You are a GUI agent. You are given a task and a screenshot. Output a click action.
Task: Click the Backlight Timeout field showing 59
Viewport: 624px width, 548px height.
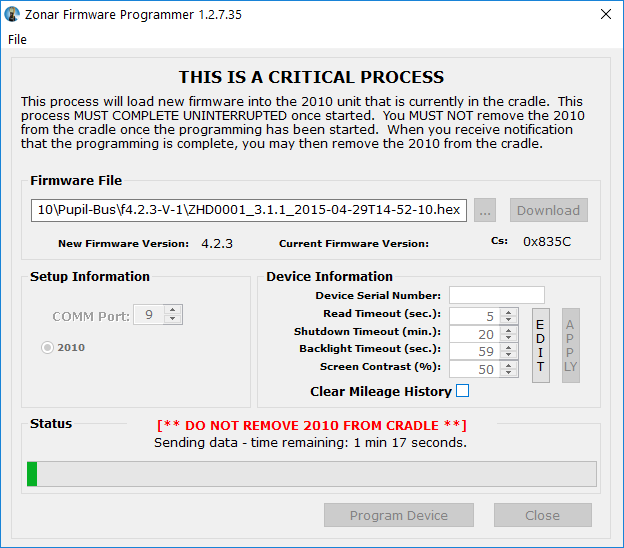point(475,351)
